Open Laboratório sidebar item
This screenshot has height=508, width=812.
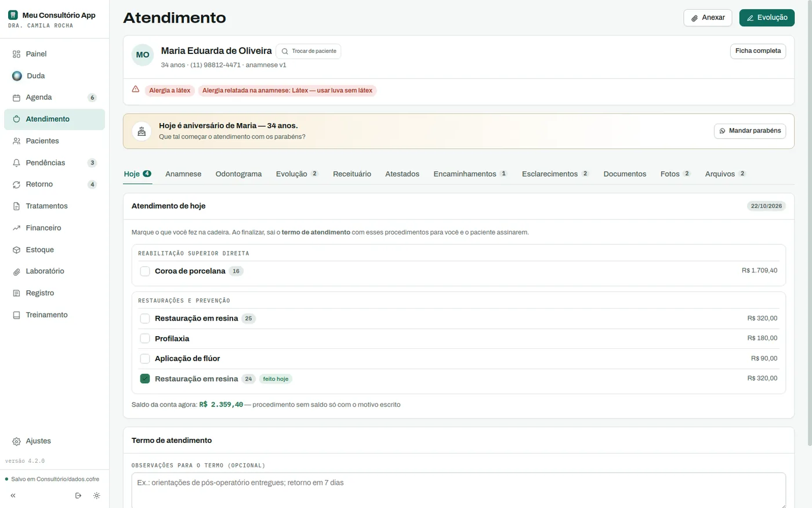click(55, 271)
